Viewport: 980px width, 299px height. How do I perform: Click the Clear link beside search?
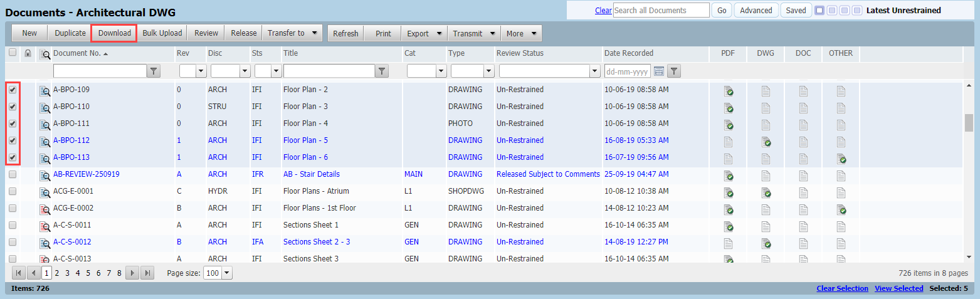pyautogui.click(x=603, y=10)
